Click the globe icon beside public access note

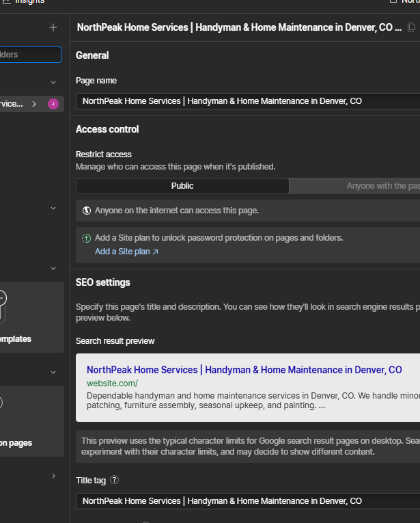(87, 211)
